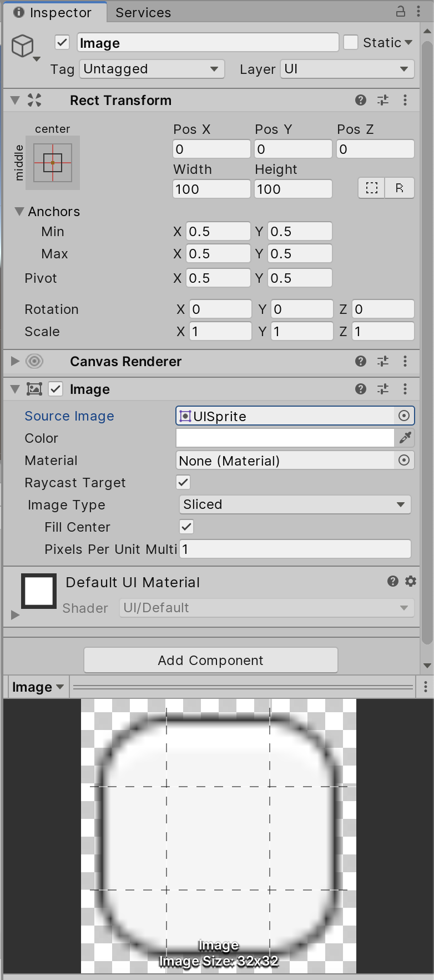Open the Image Type dropdown
Viewport: 434px width, 980px height.
click(295, 504)
